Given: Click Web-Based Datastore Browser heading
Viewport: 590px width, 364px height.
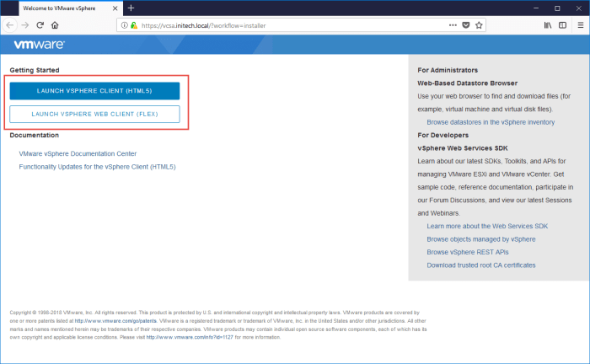Looking at the screenshot, I should pyautogui.click(x=467, y=83).
